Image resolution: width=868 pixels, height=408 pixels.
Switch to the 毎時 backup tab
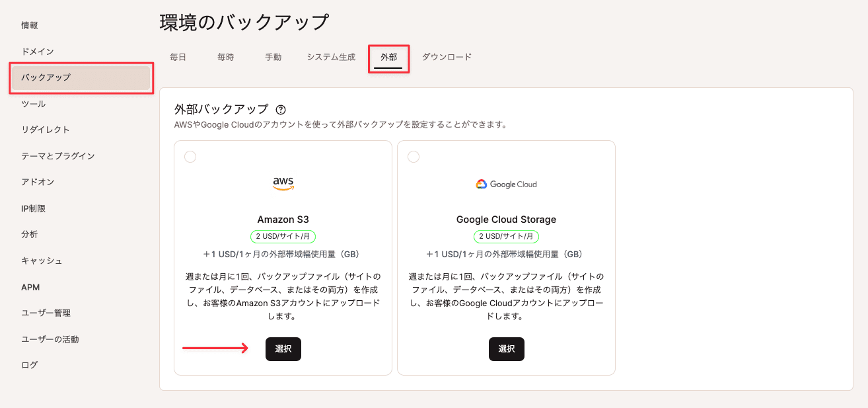tap(225, 57)
